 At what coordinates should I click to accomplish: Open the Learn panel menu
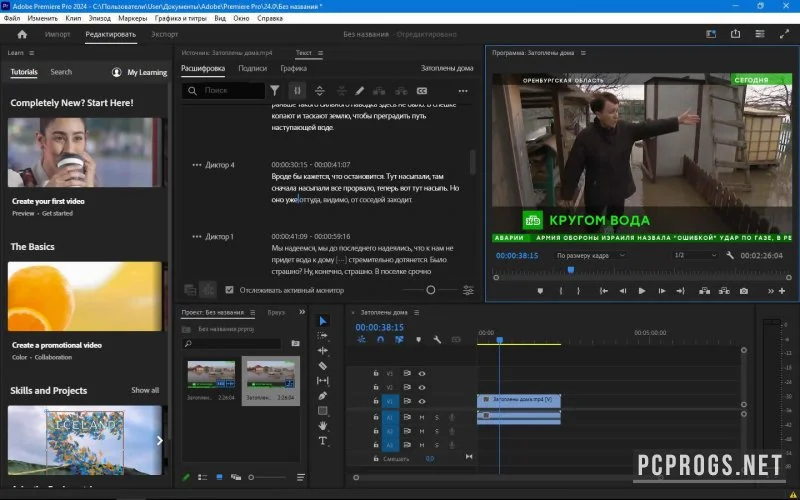[32, 53]
